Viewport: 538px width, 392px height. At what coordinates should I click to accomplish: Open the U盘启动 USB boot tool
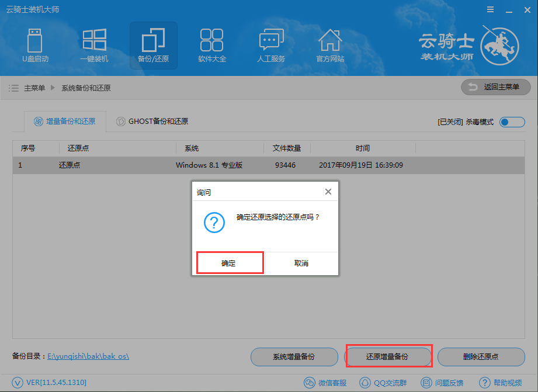pos(36,46)
